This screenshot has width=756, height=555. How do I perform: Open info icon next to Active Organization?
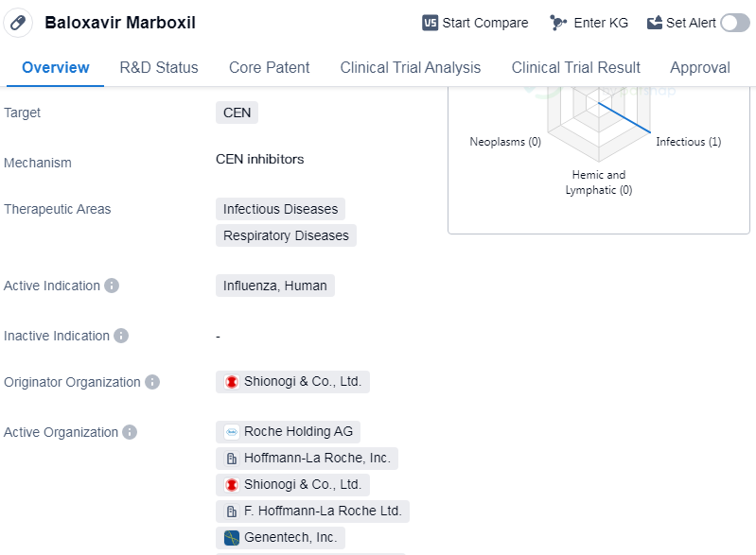pos(130,432)
